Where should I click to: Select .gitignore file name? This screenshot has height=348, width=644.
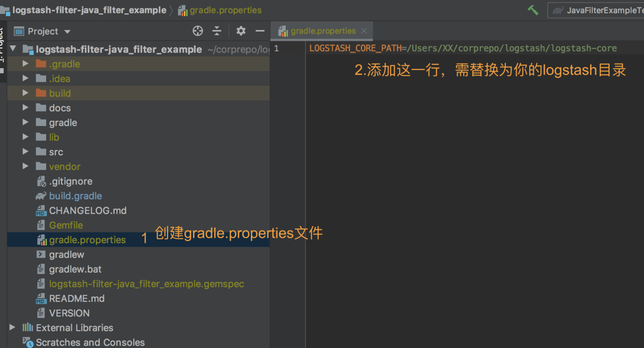pyautogui.click(x=71, y=181)
